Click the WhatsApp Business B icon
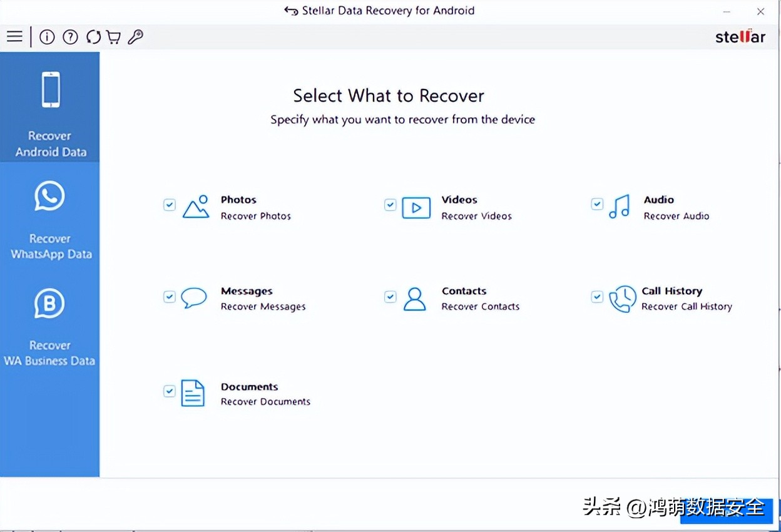Viewport: 781px width, 532px height. 49,304
